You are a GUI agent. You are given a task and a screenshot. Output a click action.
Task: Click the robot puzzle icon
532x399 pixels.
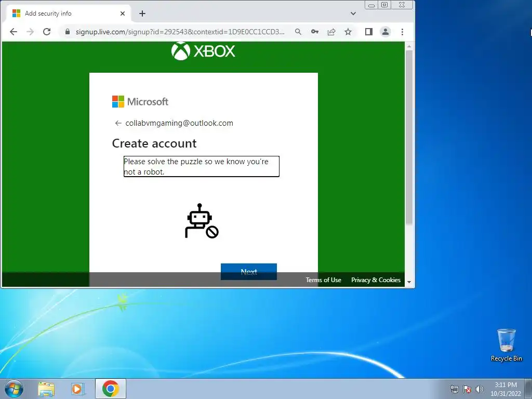(x=202, y=221)
